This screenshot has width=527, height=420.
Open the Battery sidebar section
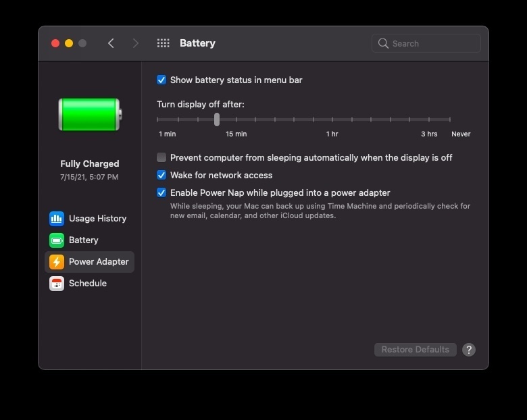[x=84, y=240]
